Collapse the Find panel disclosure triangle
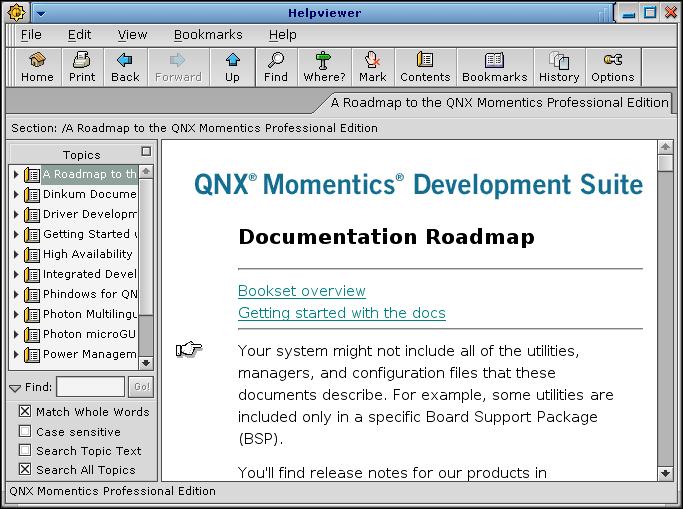This screenshot has width=683, height=509. click(x=15, y=388)
